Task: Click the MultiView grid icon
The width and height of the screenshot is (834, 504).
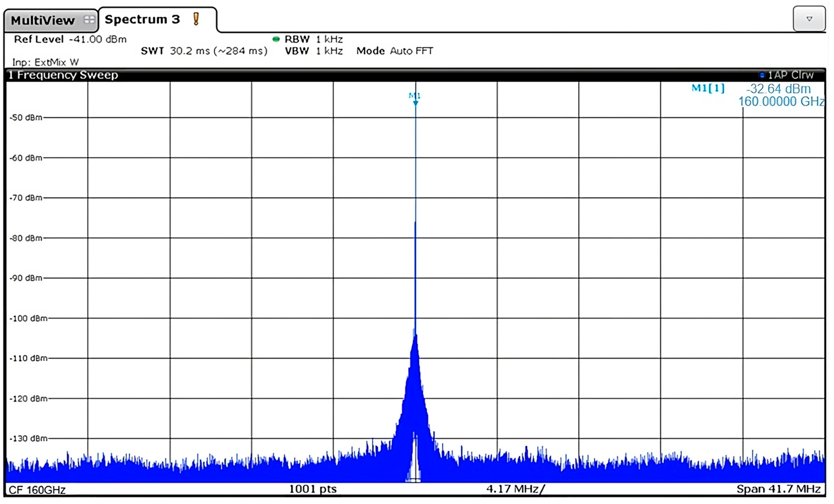Action: pyautogui.click(x=89, y=20)
